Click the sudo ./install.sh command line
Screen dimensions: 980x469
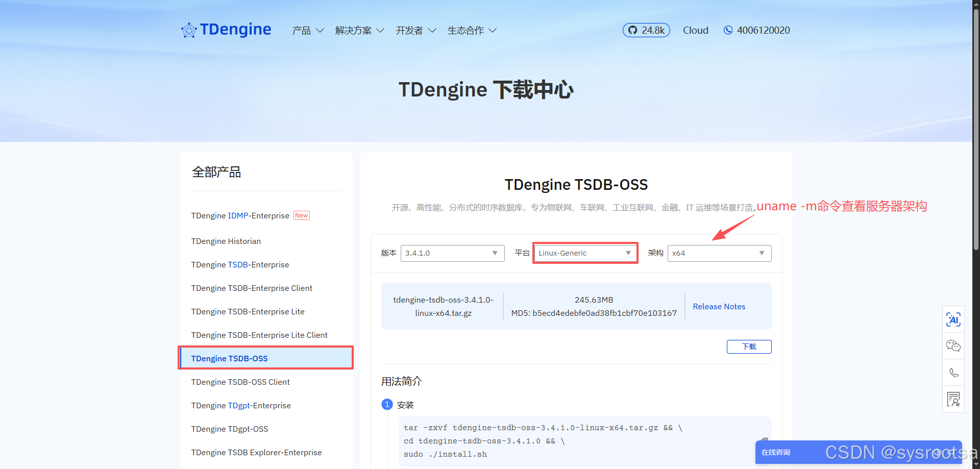point(445,454)
